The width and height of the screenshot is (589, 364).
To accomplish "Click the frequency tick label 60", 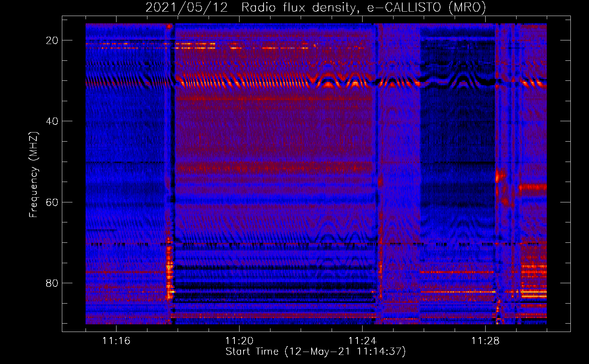I will [x=52, y=202].
